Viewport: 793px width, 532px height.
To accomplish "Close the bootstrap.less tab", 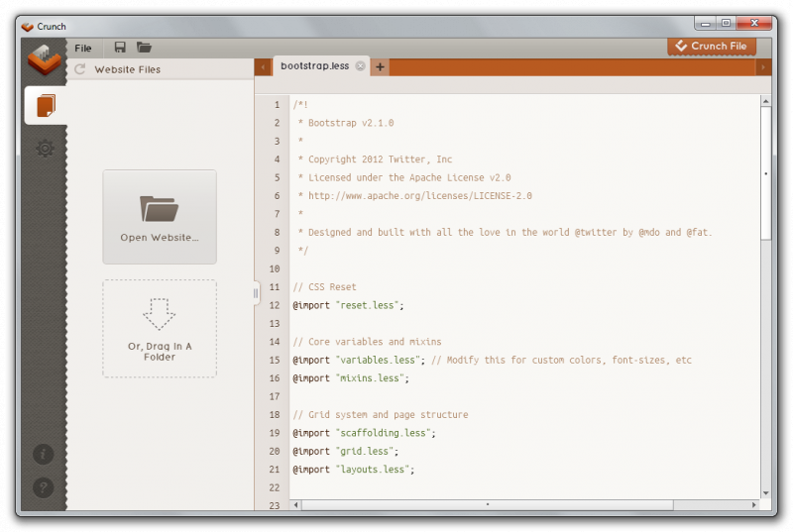I will point(360,66).
